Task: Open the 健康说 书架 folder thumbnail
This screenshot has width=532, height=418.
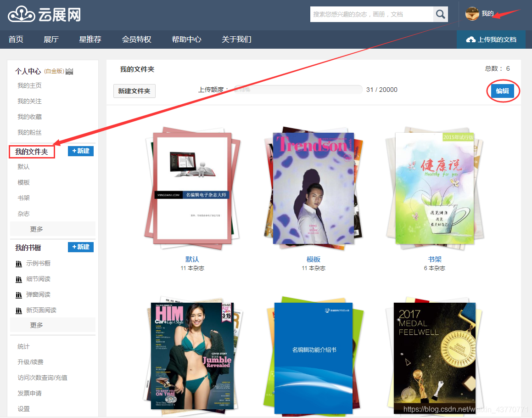Action: coord(435,188)
